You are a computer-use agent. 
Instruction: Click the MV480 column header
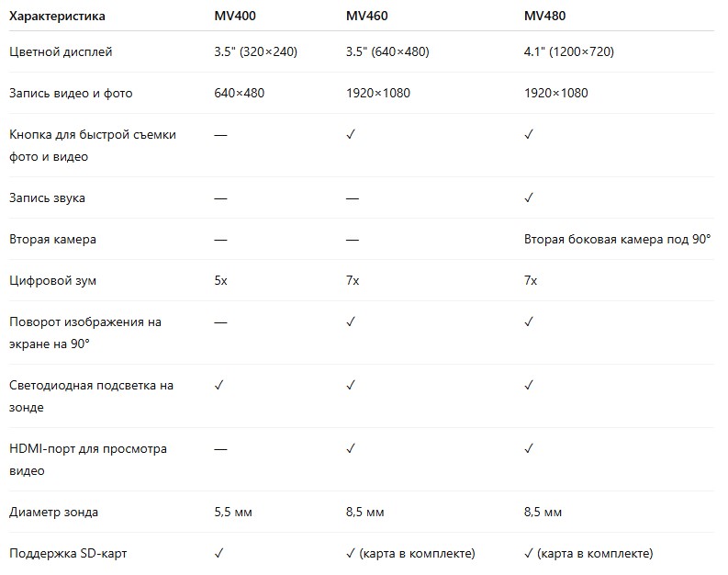pos(543,16)
